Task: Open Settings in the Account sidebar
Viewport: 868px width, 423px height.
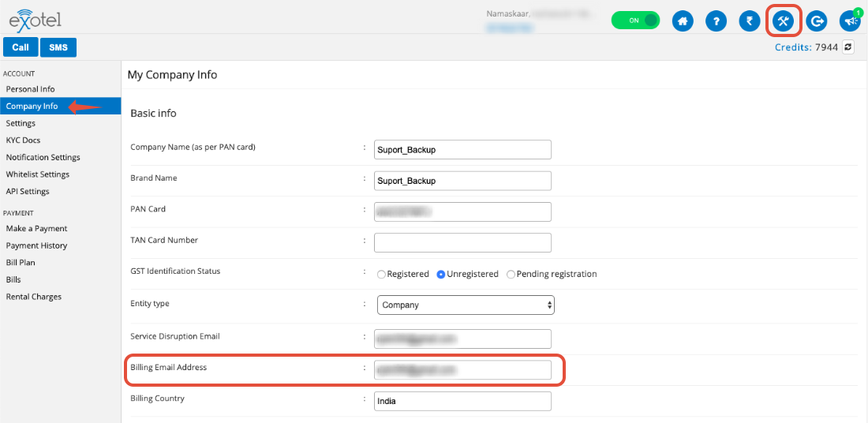Action: [x=21, y=123]
